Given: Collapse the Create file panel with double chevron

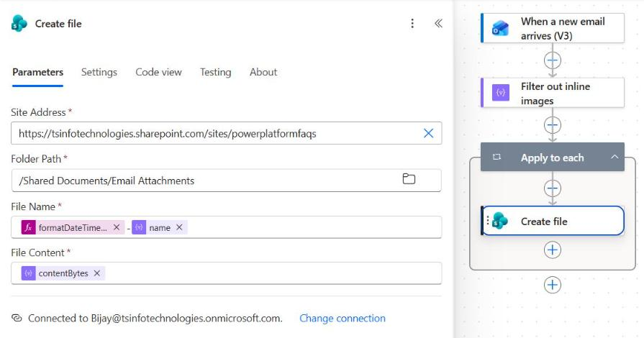Looking at the screenshot, I should (x=438, y=24).
